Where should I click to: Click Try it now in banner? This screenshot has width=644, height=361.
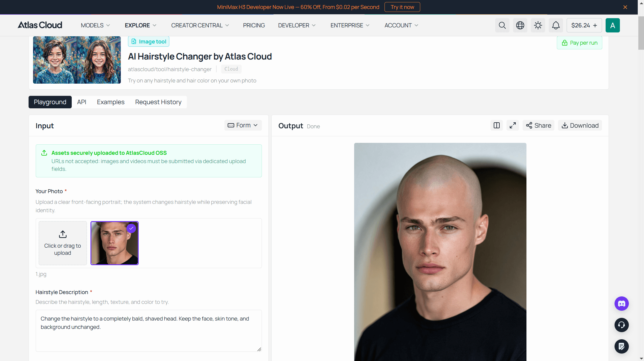pyautogui.click(x=402, y=7)
